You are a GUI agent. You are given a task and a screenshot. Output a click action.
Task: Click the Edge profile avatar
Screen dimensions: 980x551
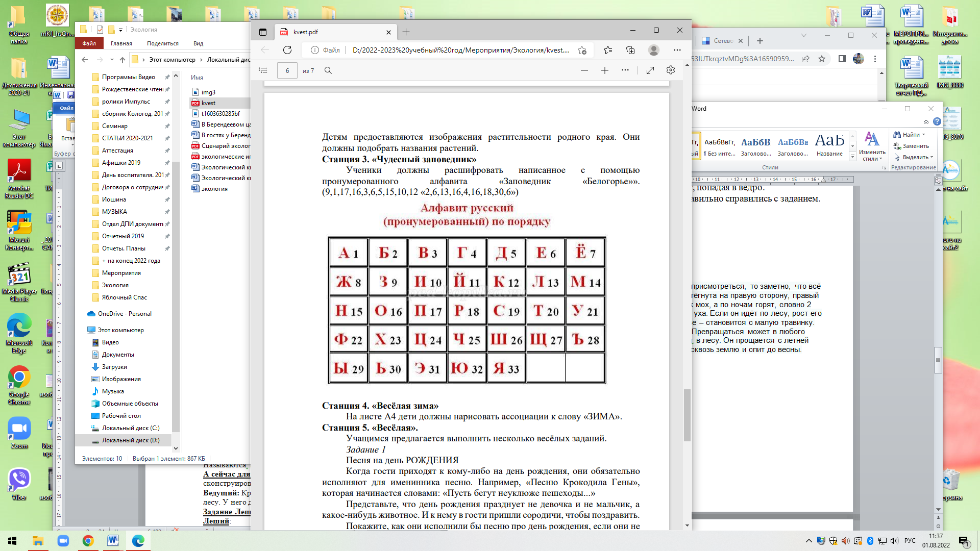pos(654,50)
